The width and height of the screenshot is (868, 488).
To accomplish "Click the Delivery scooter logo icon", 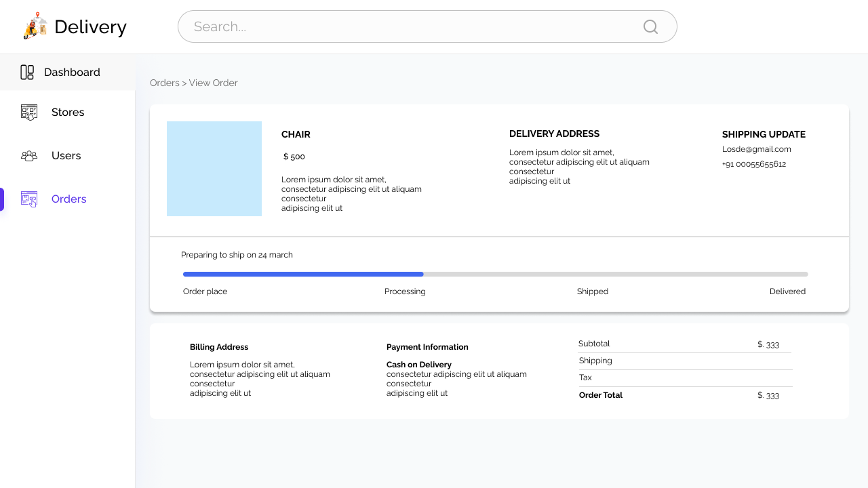I will click(x=35, y=26).
